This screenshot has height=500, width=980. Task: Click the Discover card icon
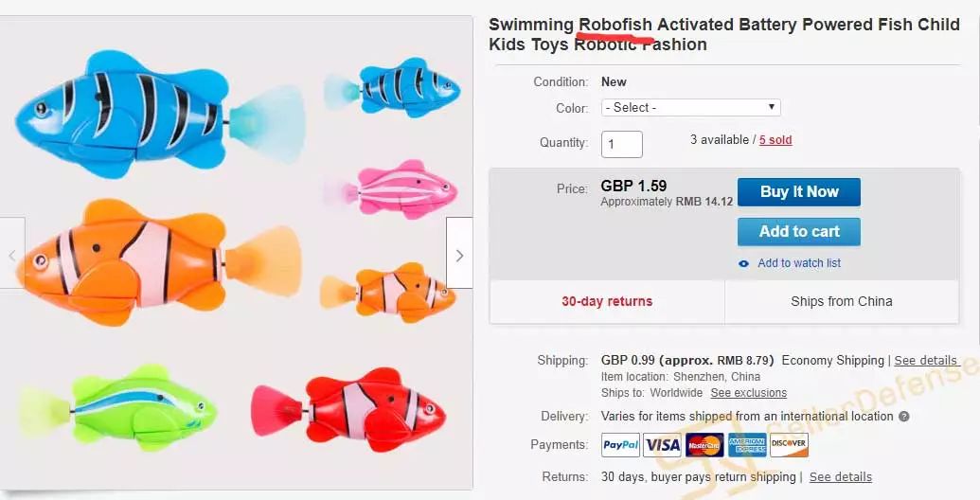coord(788,445)
